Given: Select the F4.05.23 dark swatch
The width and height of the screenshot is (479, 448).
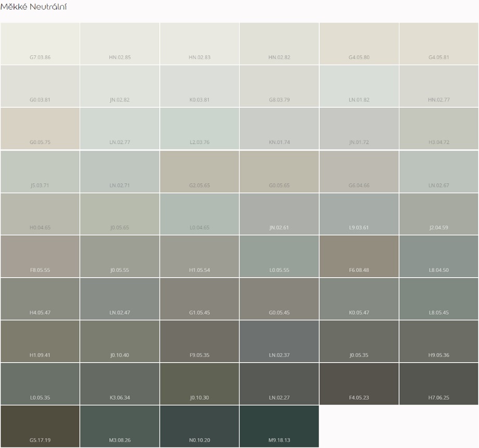Looking at the screenshot, I should tap(359, 384).
